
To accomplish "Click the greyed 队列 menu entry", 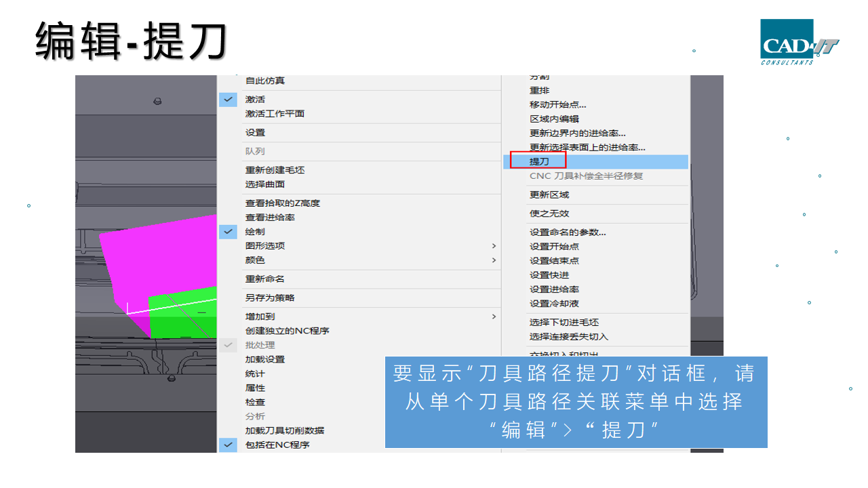I will click(x=255, y=152).
